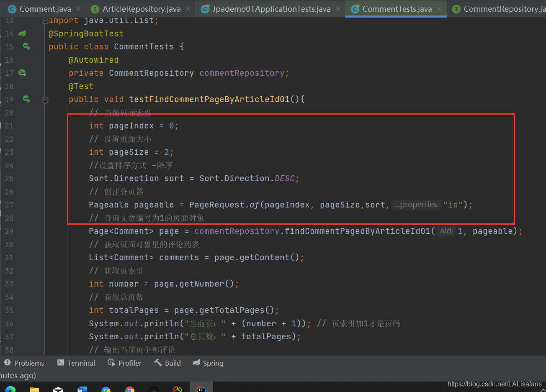Click page.getNumber() call on line 33
Image resolution: width=546 pixels, height=392 pixels.
[194, 284]
